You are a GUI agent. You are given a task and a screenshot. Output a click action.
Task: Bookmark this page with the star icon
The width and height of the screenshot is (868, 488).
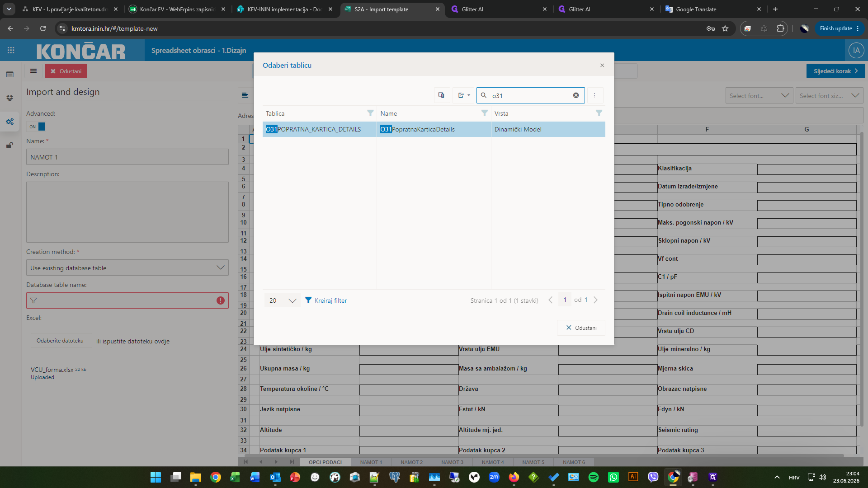tap(725, 28)
